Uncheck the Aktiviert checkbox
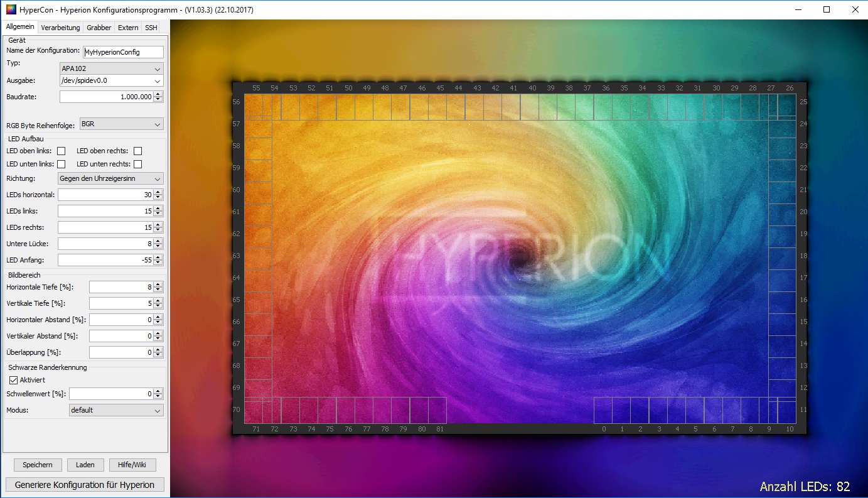 13,380
